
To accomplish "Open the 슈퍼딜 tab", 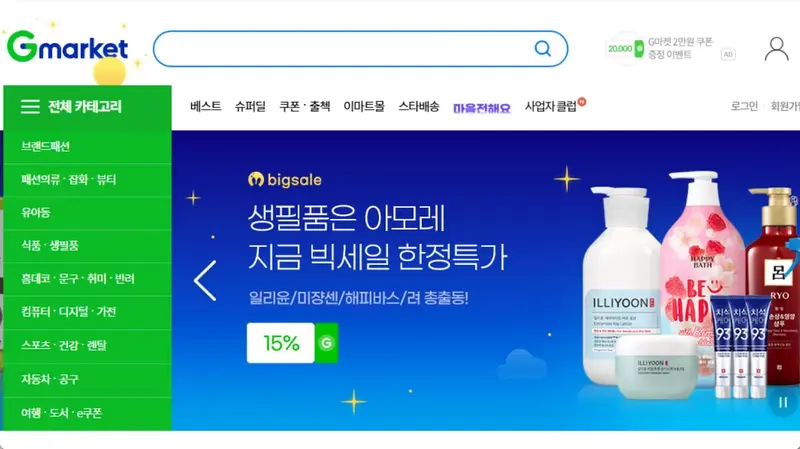I will [x=250, y=106].
